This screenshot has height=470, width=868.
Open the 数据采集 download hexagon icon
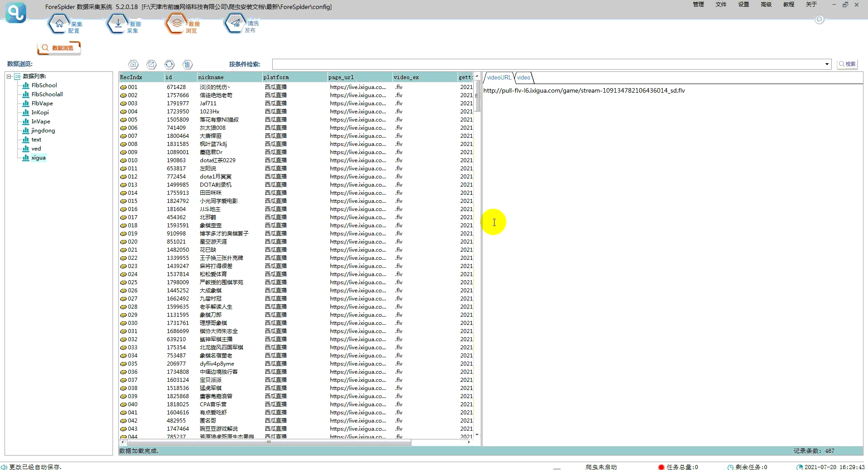(118, 24)
